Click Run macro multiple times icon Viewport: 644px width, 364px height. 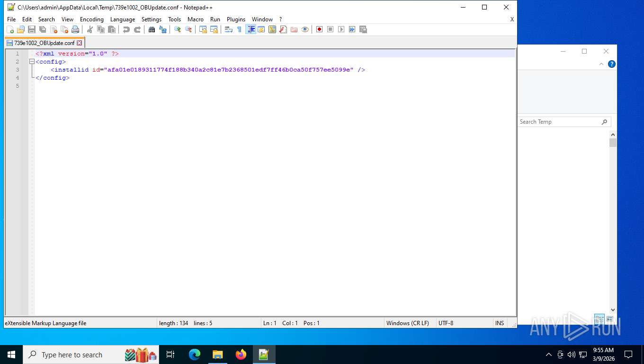352,29
